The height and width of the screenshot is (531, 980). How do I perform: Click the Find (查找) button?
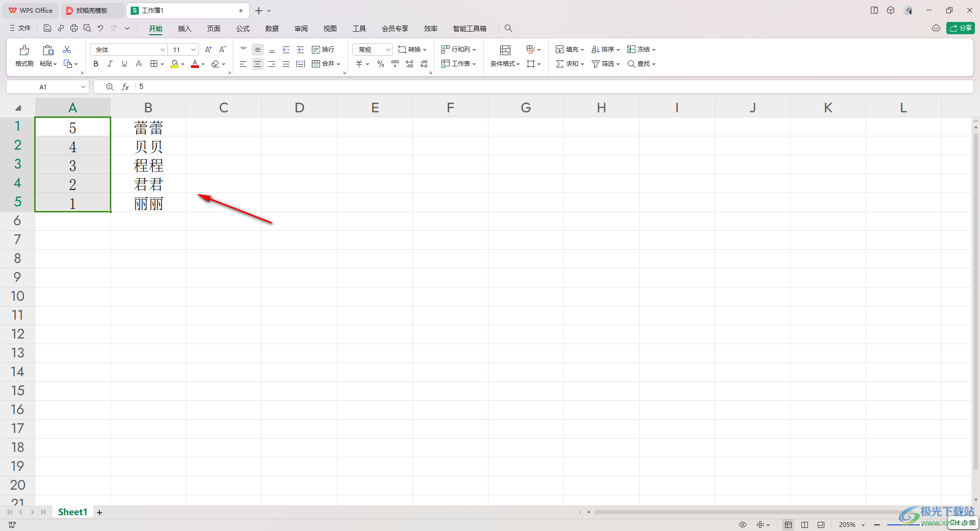point(642,64)
